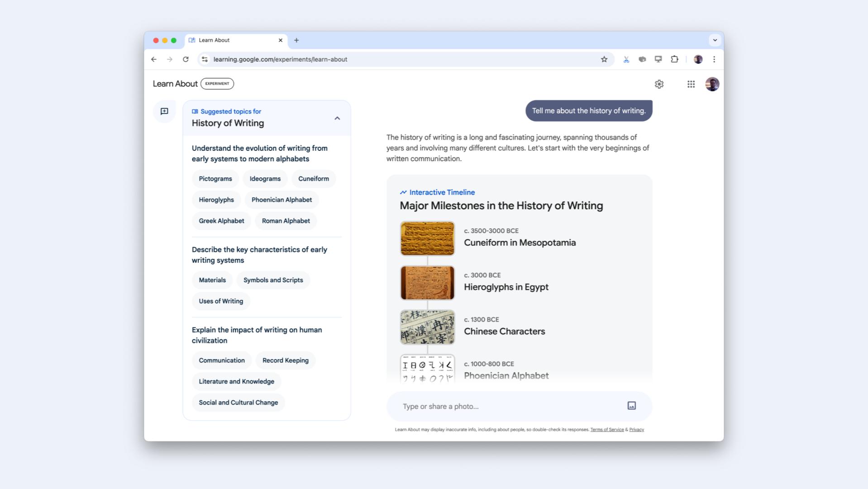This screenshot has height=489, width=868.
Task: Open the browser extensions puzzle icon
Action: point(674,59)
